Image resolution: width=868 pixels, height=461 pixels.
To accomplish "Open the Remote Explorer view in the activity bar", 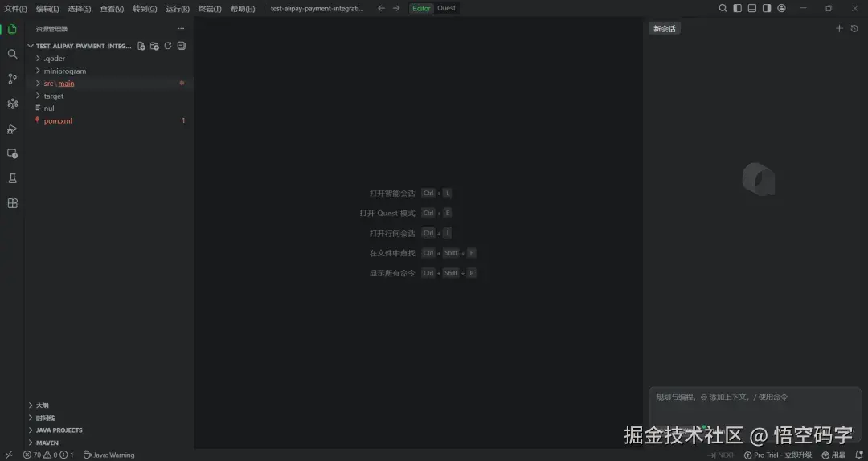I will point(12,153).
